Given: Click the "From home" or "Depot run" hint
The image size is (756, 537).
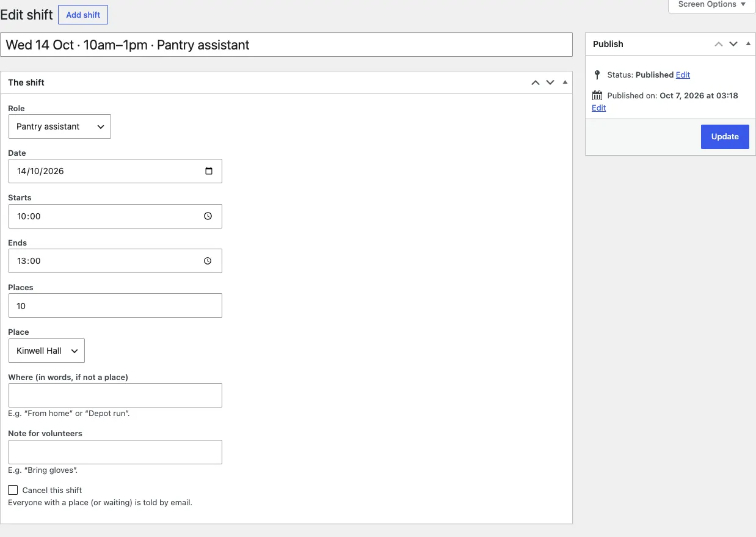Looking at the screenshot, I should coord(69,414).
